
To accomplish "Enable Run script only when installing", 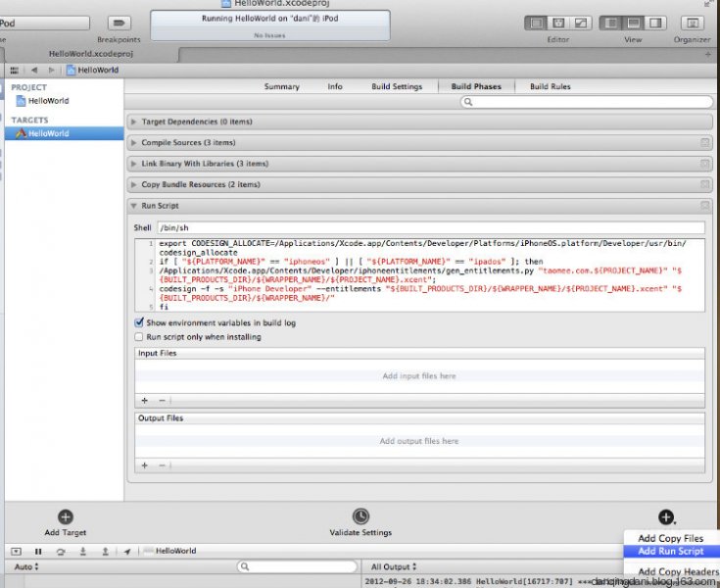I will (x=139, y=337).
